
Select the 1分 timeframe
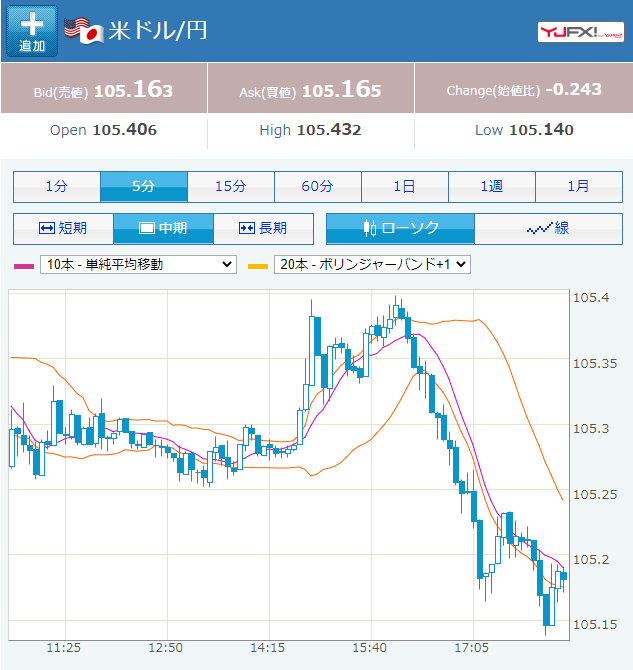[x=57, y=187]
